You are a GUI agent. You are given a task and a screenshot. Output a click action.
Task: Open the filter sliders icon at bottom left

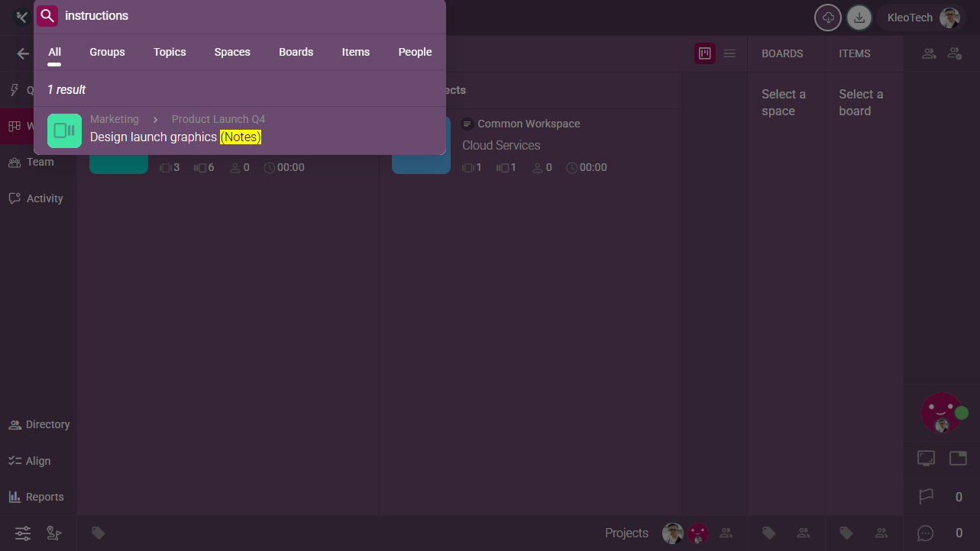coord(23,533)
